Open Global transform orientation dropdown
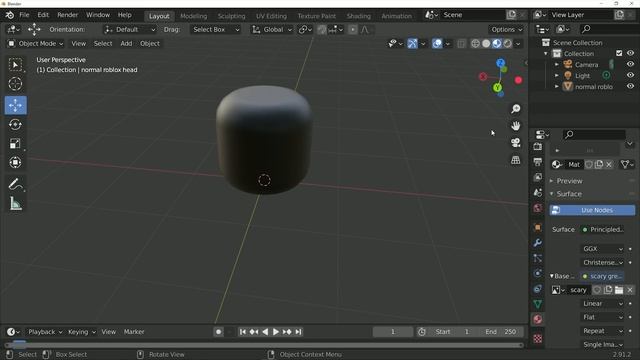This screenshot has width=640, height=360. point(271,29)
